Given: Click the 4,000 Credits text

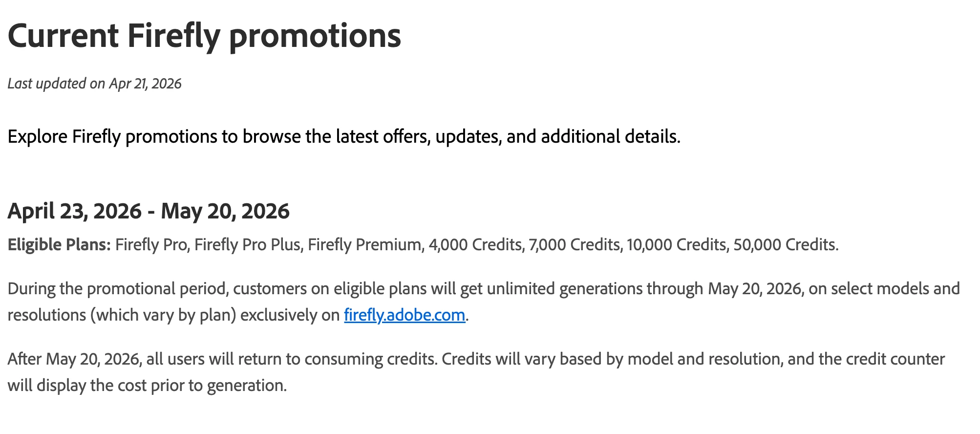Looking at the screenshot, I should coord(475,244).
